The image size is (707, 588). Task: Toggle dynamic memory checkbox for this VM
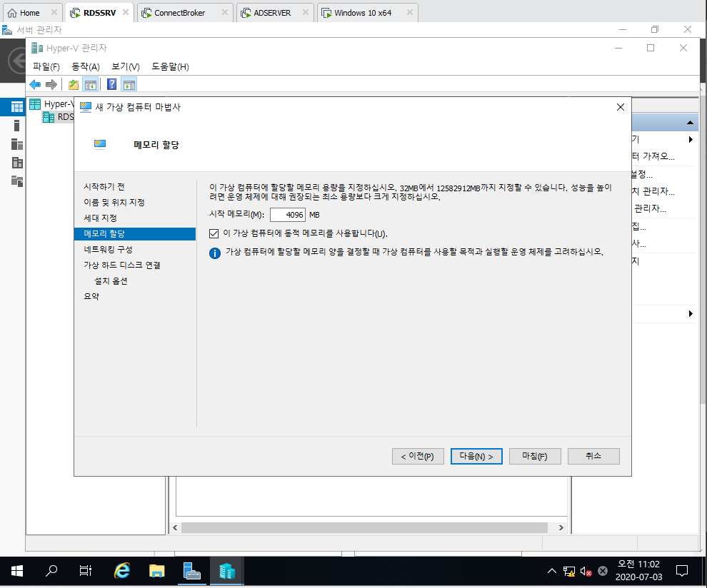click(214, 233)
